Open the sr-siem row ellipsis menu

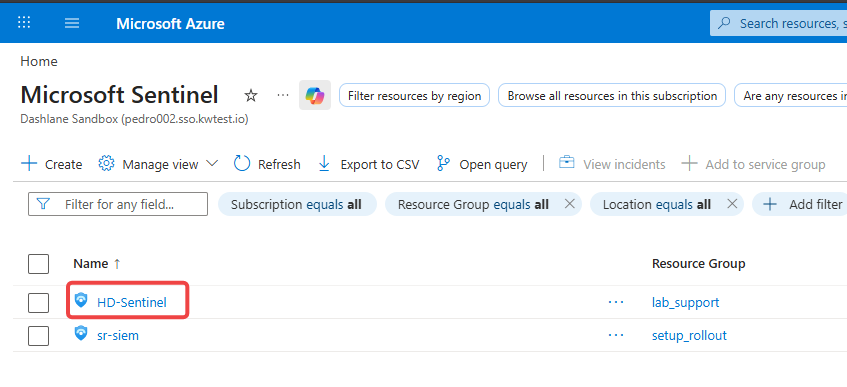tap(616, 336)
